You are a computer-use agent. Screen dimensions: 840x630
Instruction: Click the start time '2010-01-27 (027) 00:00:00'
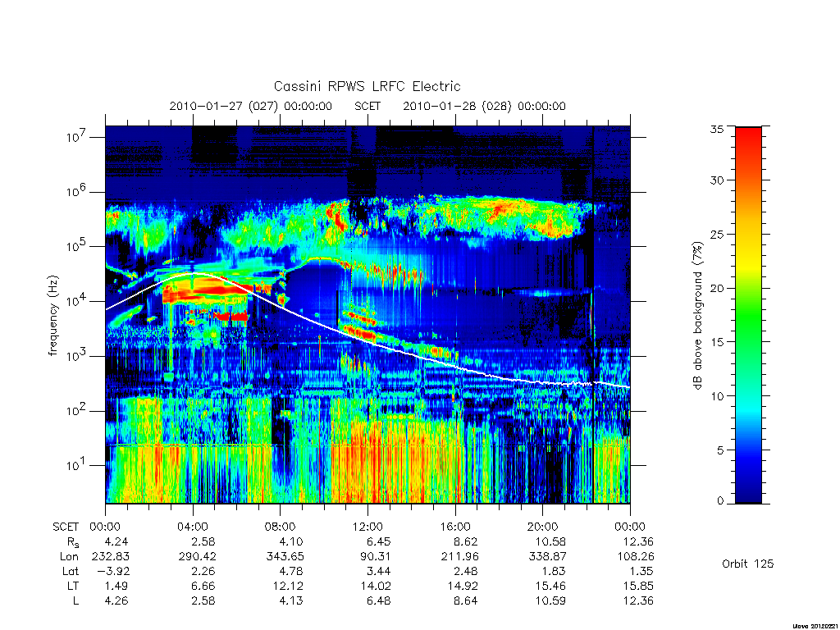tap(251, 106)
